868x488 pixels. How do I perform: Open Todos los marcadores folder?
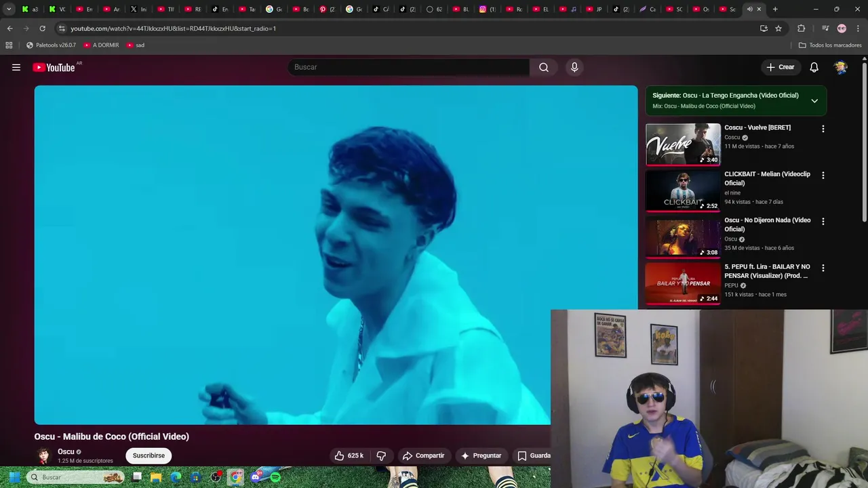[830, 45]
